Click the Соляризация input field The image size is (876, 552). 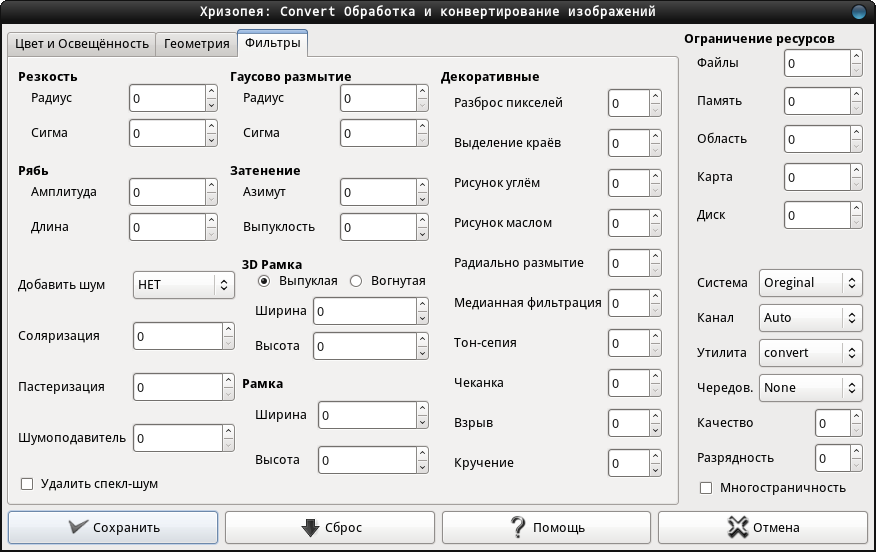178,336
